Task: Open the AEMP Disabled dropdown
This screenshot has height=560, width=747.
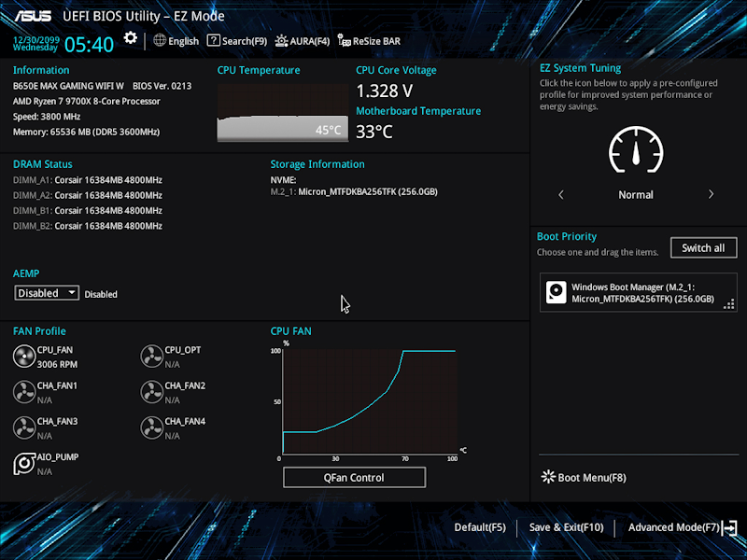Action: (x=46, y=293)
